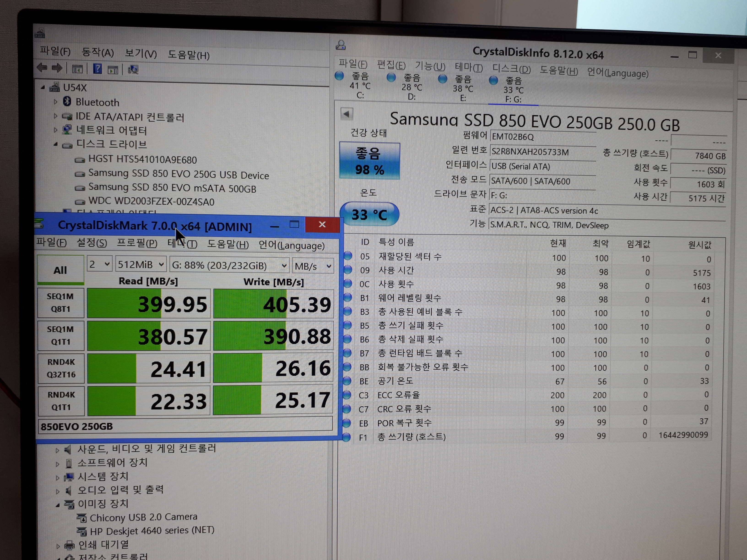Click the Device Manager back arrow
This screenshot has width=747, height=560.
42,68
